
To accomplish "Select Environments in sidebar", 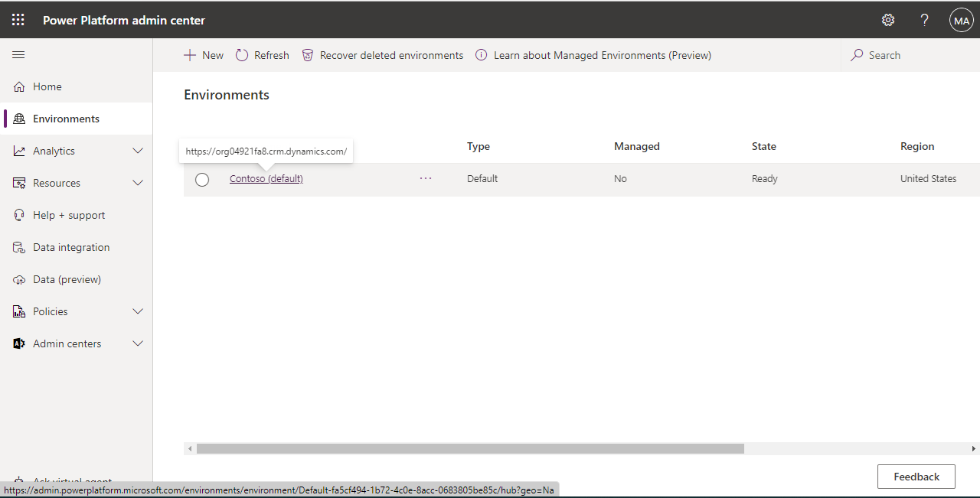I will click(x=76, y=119).
